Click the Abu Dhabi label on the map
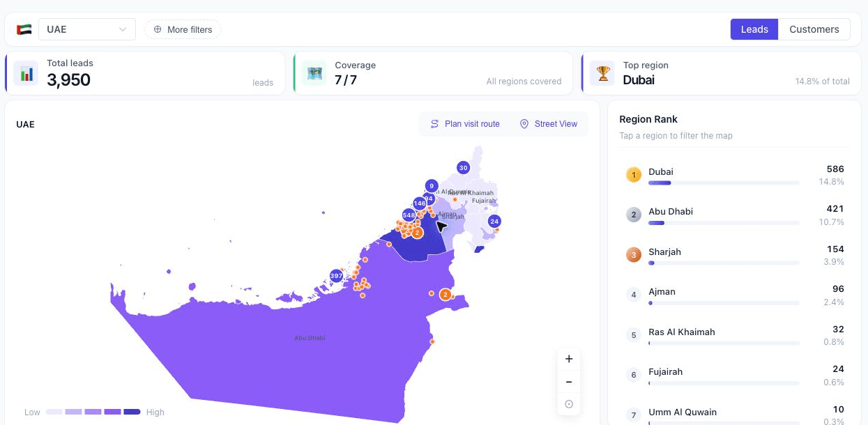This screenshot has height=425, width=868. pyautogui.click(x=310, y=338)
